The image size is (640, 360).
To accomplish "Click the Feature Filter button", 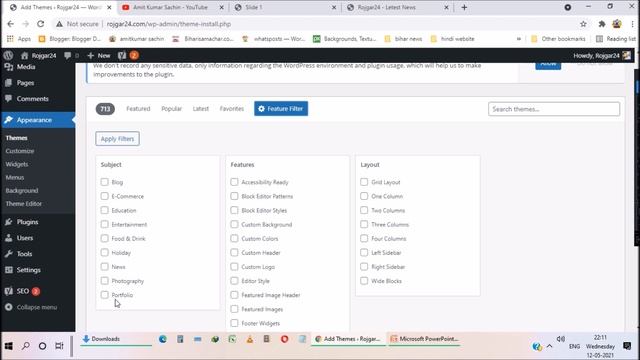I will tap(281, 109).
